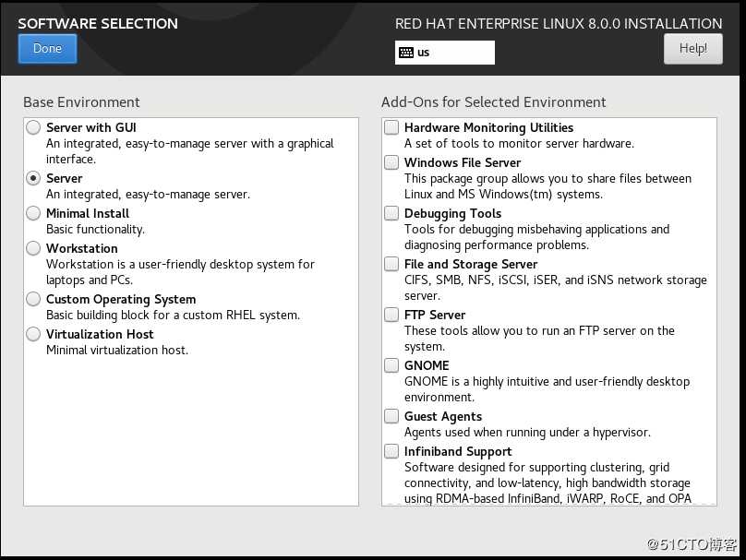Click the keyboard layout icon

[x=406, y=53]
